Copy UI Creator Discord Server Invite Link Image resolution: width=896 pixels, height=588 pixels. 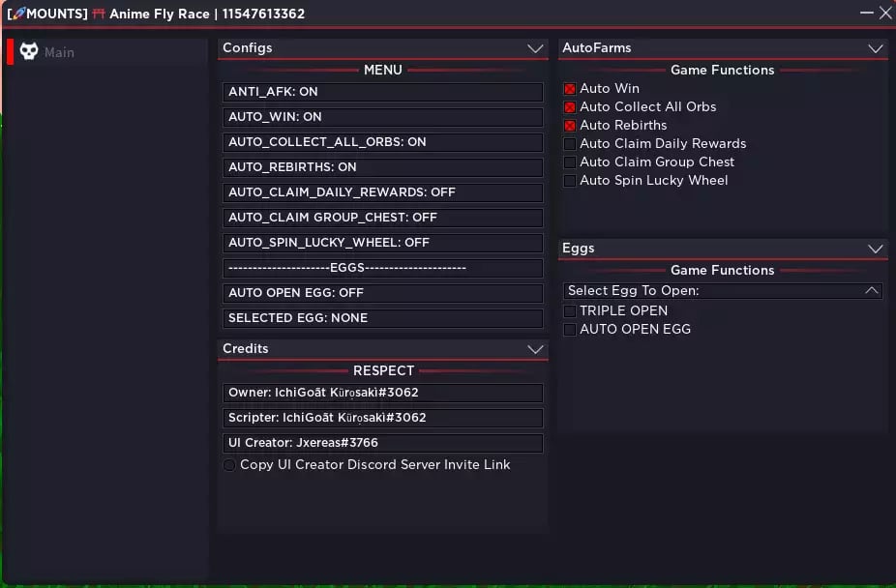[229, 465]
